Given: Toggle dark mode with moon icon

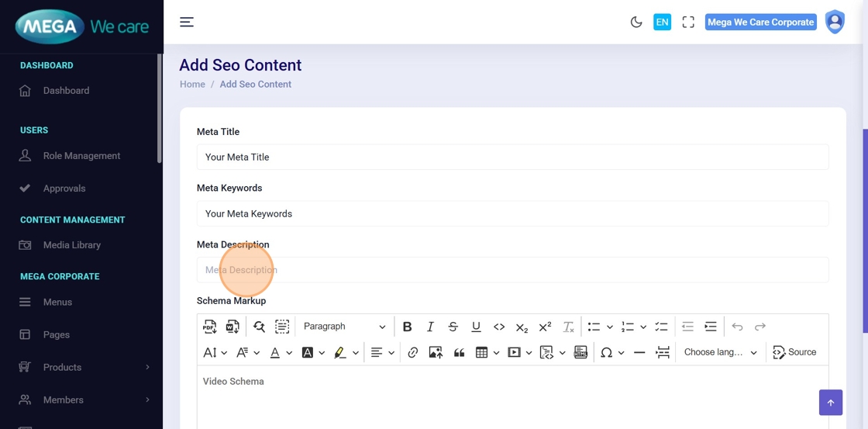Looking at the screenshot, I should coord(636,22).
